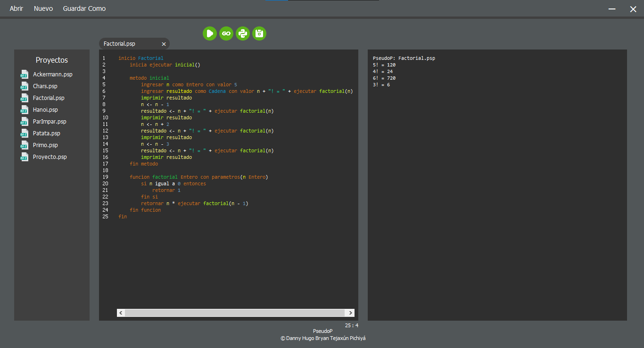Select the ParImpar.psp file name
Viewport: 644px width, 348px height.
tap(50, 122)
